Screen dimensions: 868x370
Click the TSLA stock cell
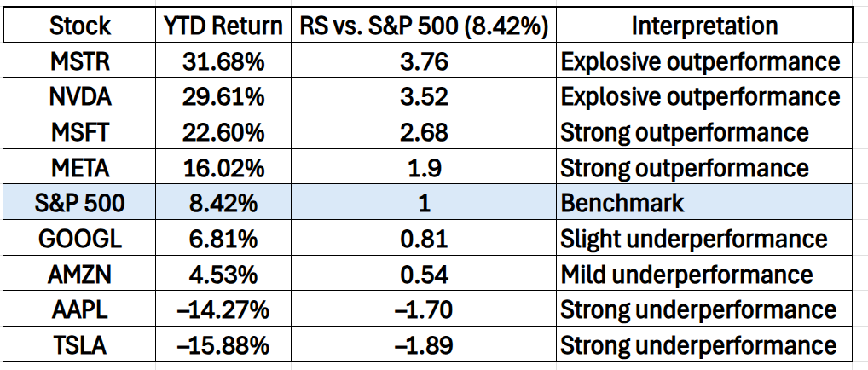79,345
